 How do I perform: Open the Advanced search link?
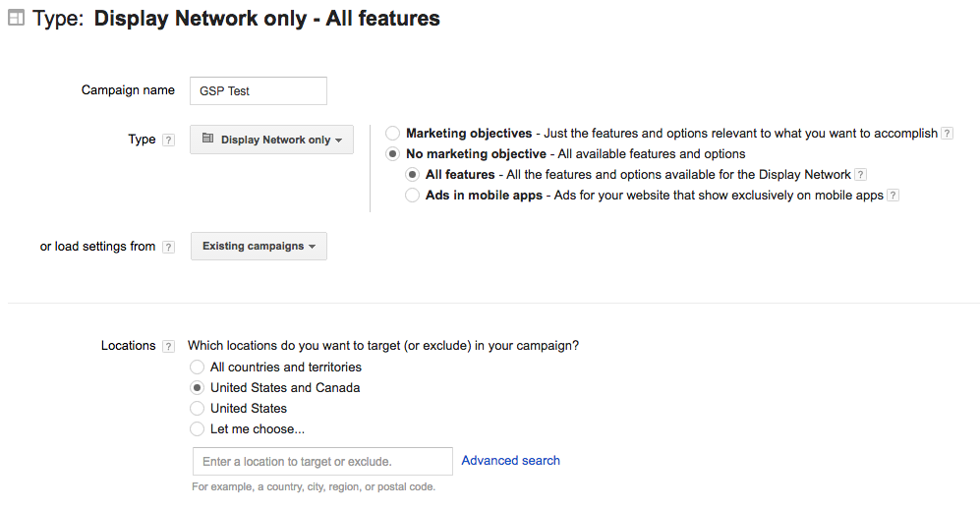pos(510,461)
